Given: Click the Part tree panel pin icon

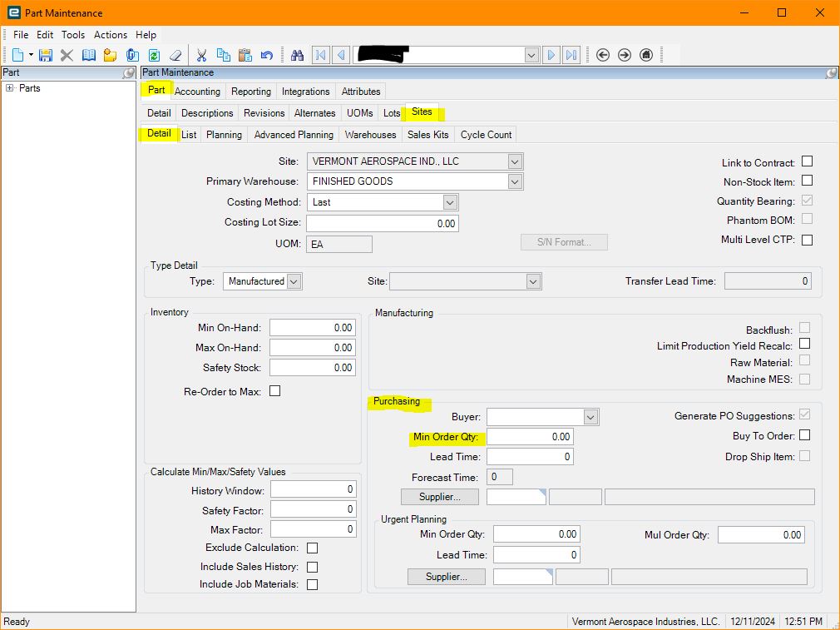Looking at the screenshot, I should coord(129,73).
